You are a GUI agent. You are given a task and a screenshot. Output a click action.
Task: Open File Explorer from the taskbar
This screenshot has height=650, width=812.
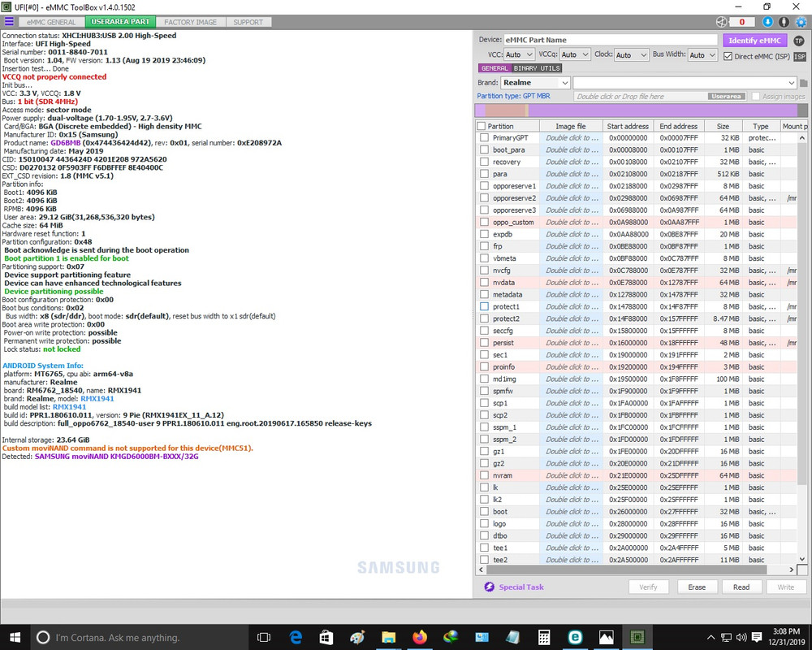coord(388,637)
